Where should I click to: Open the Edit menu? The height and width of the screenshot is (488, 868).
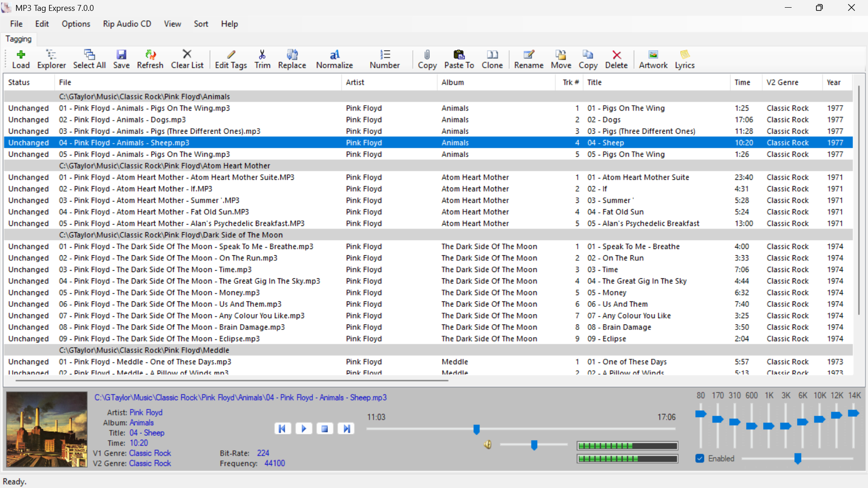pyautogui.click(x=42, y=24)
